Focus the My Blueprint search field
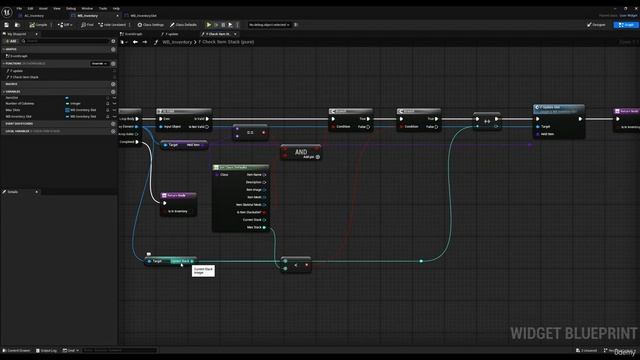This screenshot has height=360, width=640. pyautogui.click(x=65, y=41)
